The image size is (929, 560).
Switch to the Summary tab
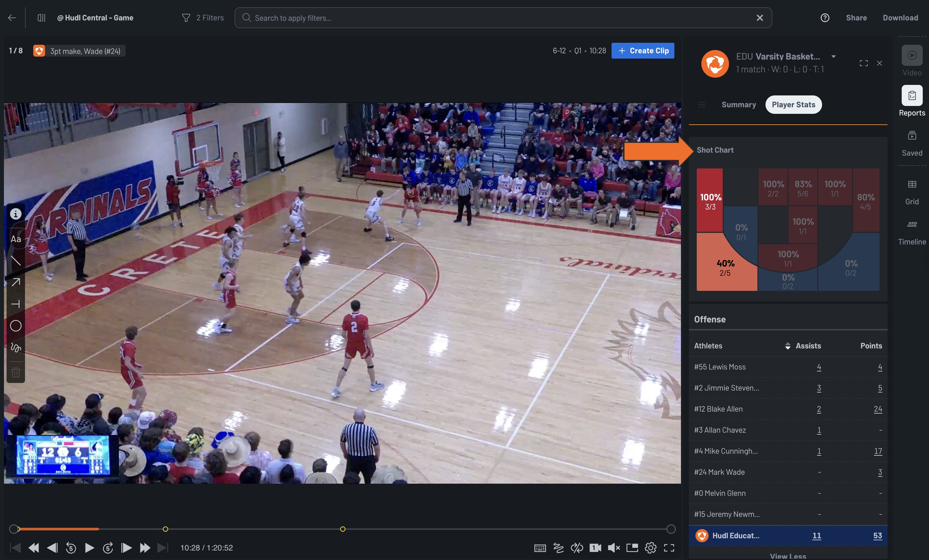739,104
